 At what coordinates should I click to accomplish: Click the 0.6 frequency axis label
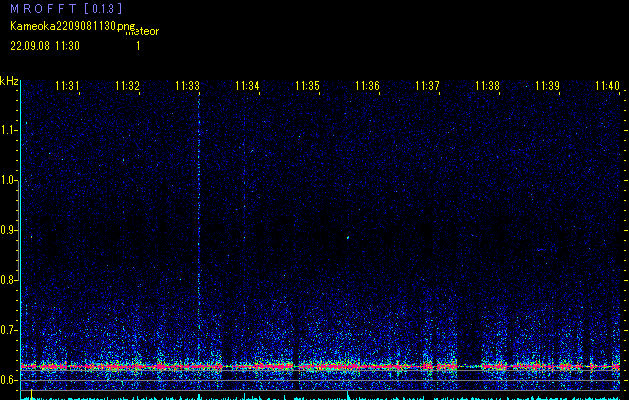8,380
